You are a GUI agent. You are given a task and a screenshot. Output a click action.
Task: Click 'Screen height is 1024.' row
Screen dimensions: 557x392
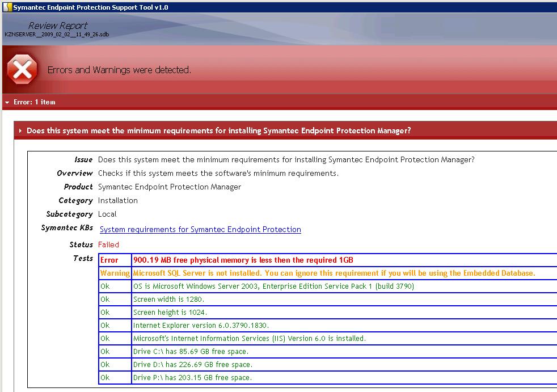170,313
